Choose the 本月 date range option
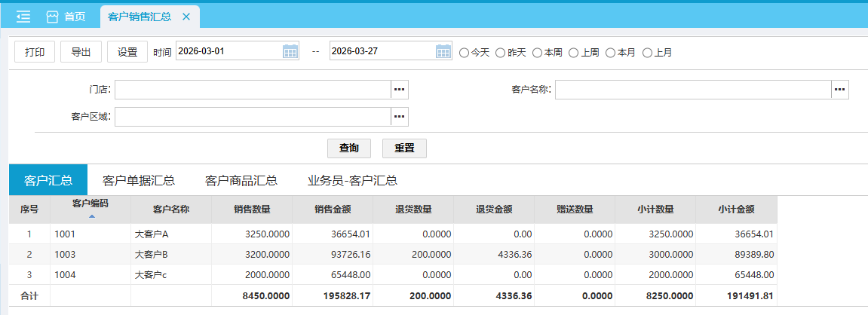The image size is (868, 315). (x=611, y=53)
